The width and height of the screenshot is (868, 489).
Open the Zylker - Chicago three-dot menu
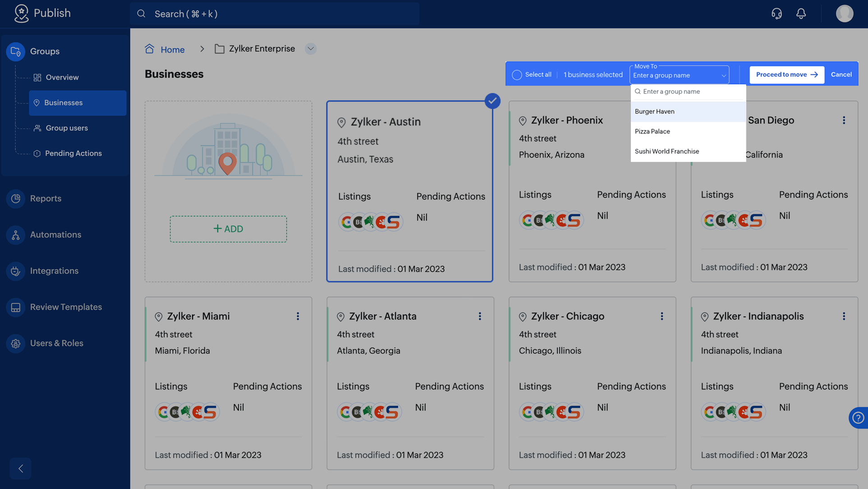661,316
